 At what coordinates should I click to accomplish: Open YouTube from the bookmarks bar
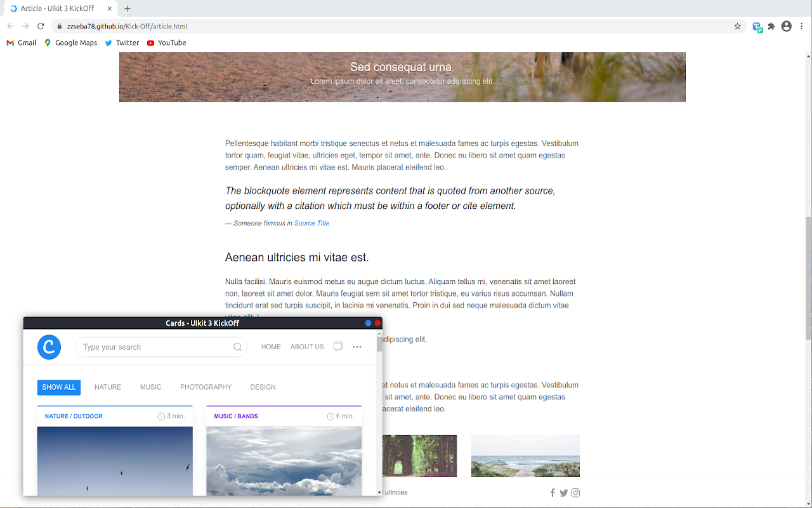(x=166, y=43)
